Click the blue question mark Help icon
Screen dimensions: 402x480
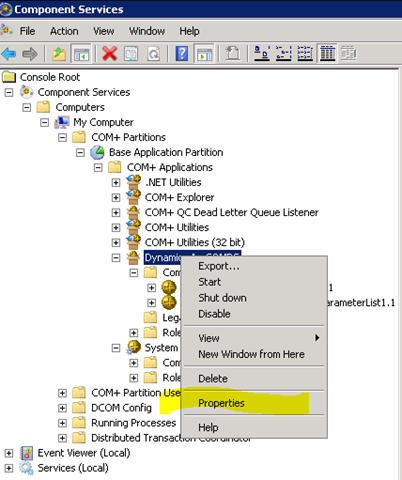click(x=182, y=53)
